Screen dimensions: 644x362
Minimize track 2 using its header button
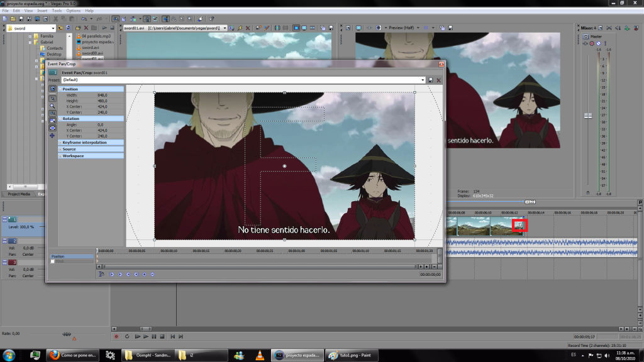click(4, 241)
